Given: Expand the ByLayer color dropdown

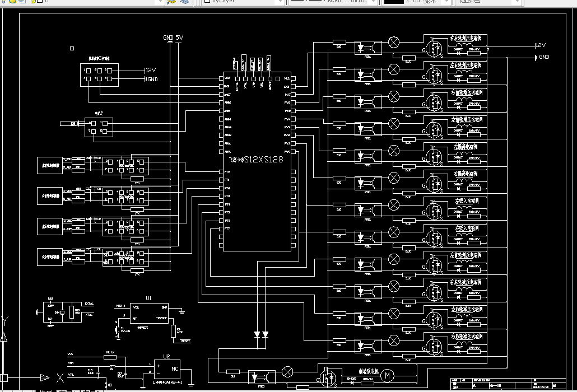Looking at the screenshot, I should pos(280,2).
